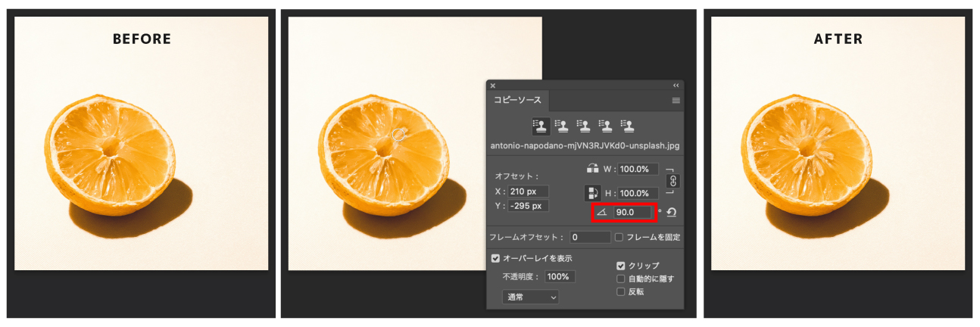
Task: Click the オフセット label
Action: coord(517,176)
